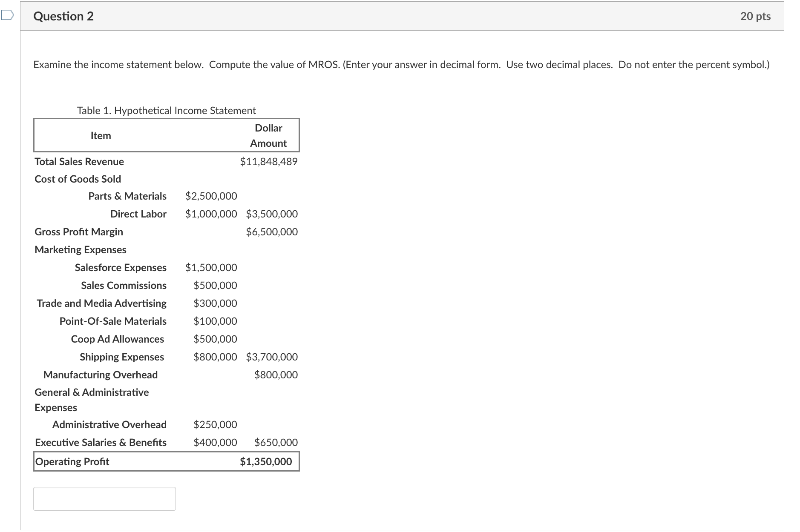Select the Direct Labor row

138,214
